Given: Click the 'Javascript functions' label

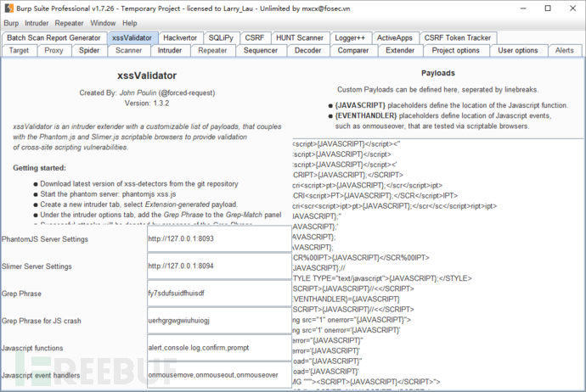Looking at the screenshot, I should [x=32, y=349].
